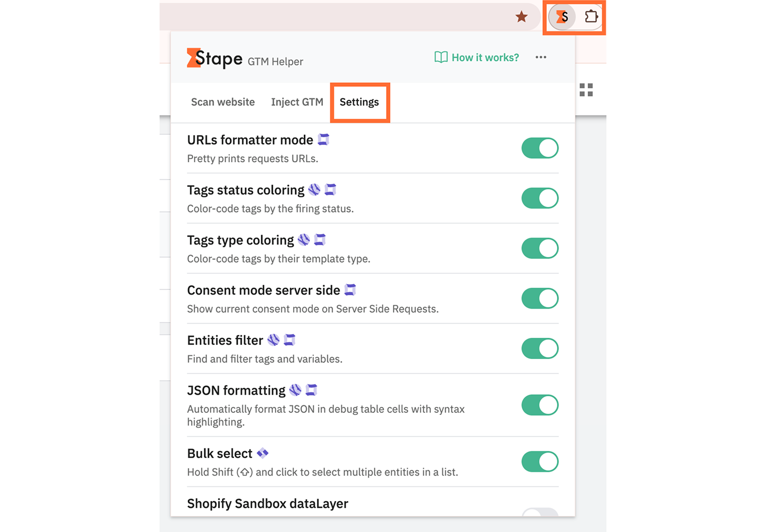
Task: Click the Tags status coloring heading
Action: tap(246, 190)
